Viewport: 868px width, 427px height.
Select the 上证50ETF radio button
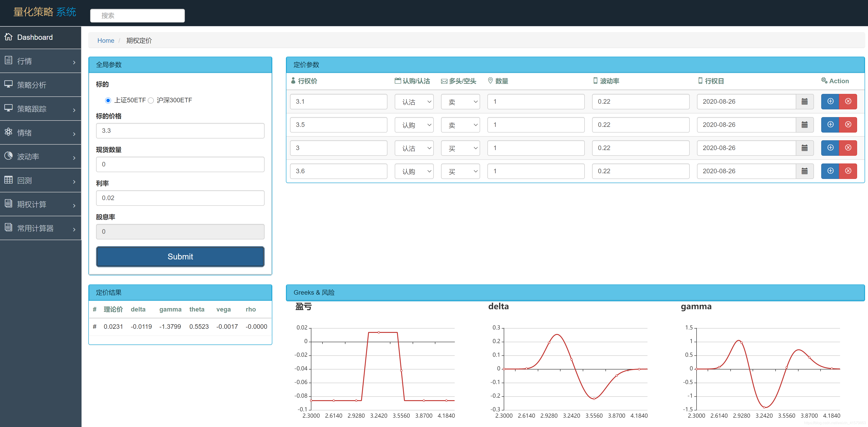(108, 100)
